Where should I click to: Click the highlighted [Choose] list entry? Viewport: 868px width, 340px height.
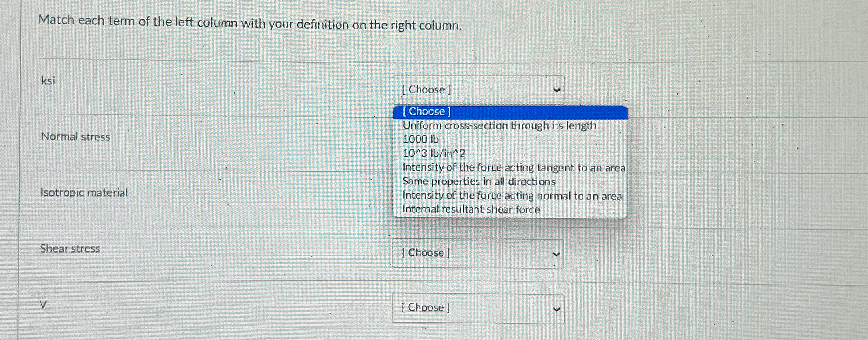pos(426,112)
